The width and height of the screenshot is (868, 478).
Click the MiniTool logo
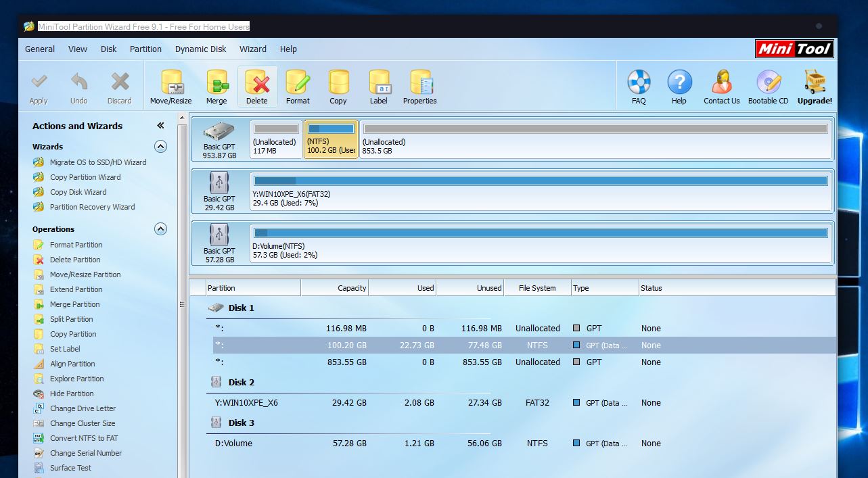click(x=794, y=49)
